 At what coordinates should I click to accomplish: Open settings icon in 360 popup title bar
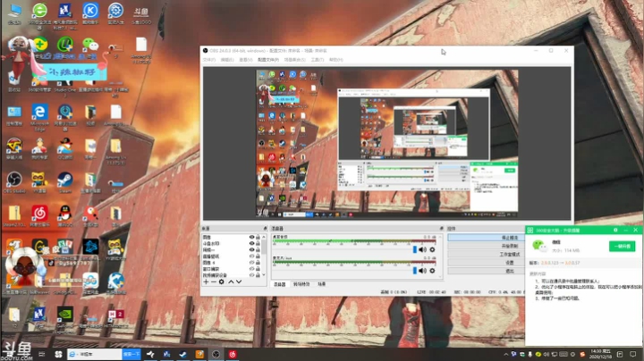pos(615,231)
